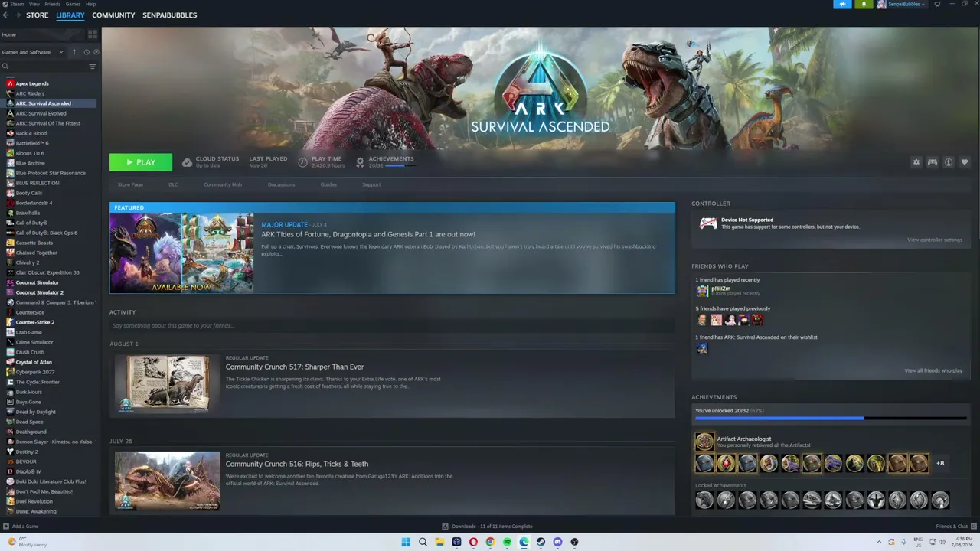
Task: Open the green notifications bell
Action: (x=864, y=4)
